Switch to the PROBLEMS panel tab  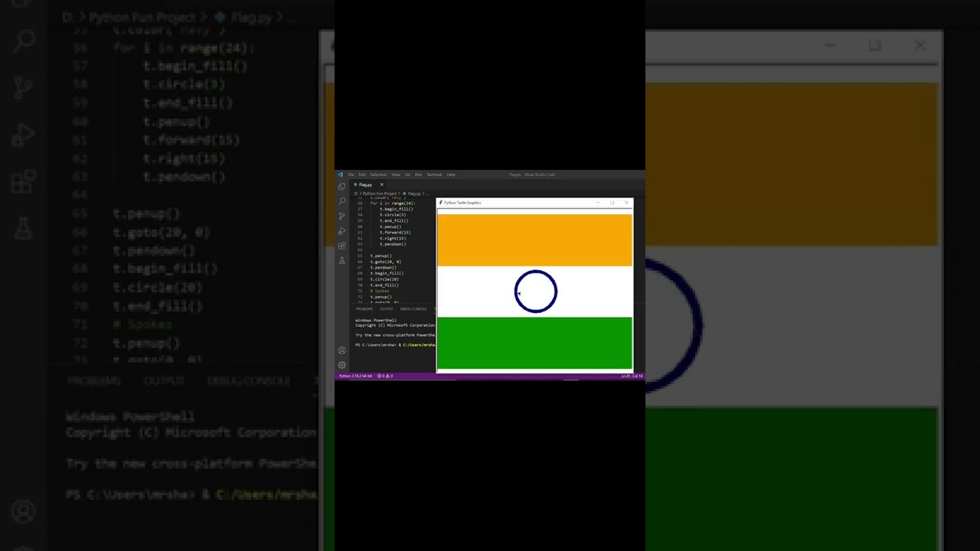point(364,309)
